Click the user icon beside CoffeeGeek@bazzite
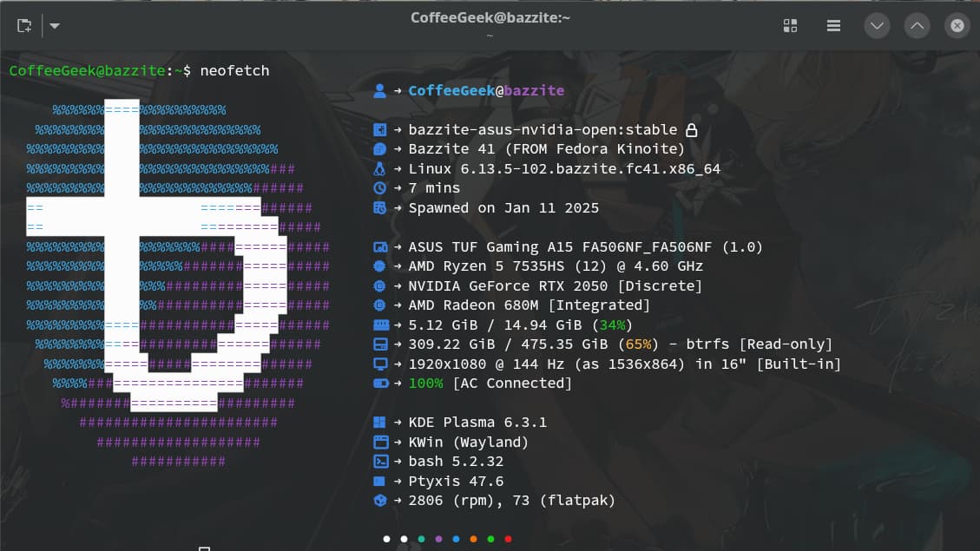The height and width of the screenshot is (551, 980). 379,90
